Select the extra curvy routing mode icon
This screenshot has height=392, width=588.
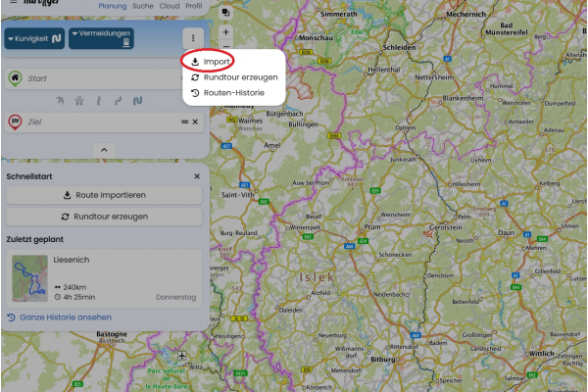coord(137,100)
